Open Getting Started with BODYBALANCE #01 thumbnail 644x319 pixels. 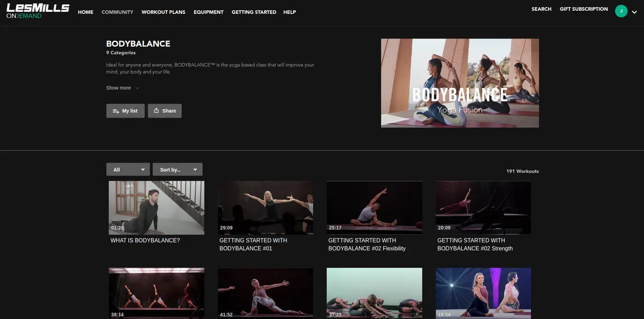point(265,207)
